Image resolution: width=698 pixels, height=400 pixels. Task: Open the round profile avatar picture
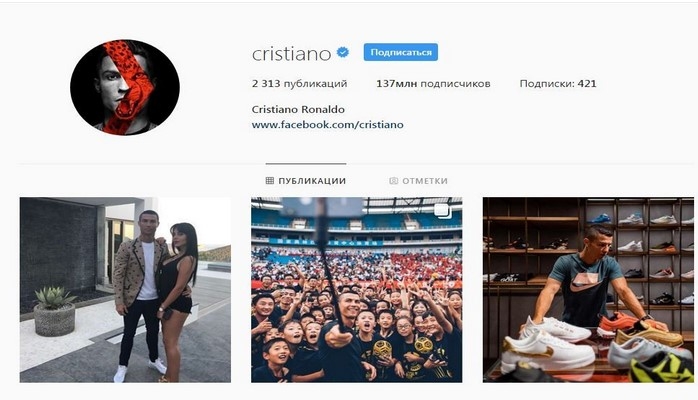(x=125, y=87)
